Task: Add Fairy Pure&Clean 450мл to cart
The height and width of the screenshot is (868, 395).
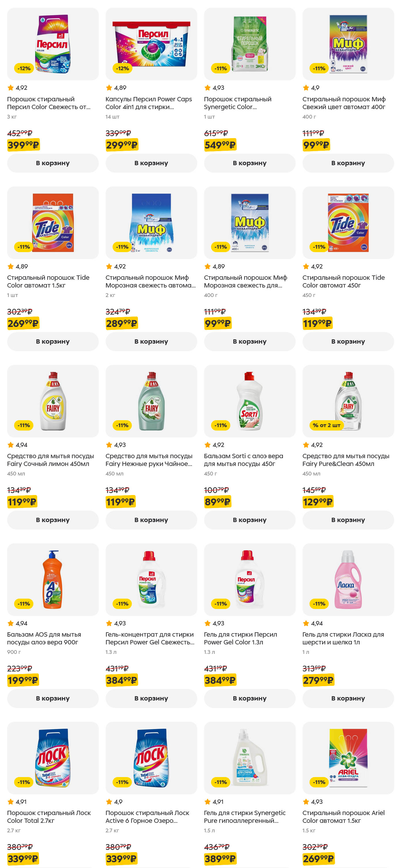Action: click(x=348, y=520)
